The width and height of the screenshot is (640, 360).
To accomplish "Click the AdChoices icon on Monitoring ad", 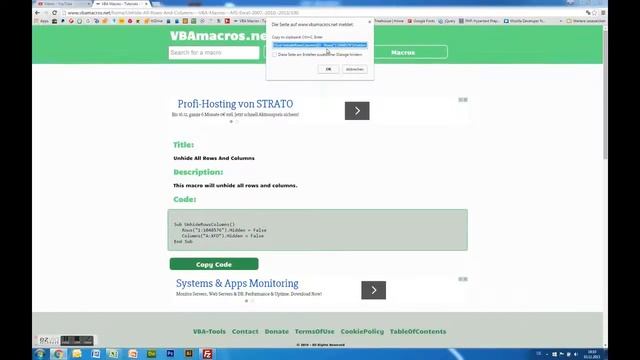I will tap(462, 279).
